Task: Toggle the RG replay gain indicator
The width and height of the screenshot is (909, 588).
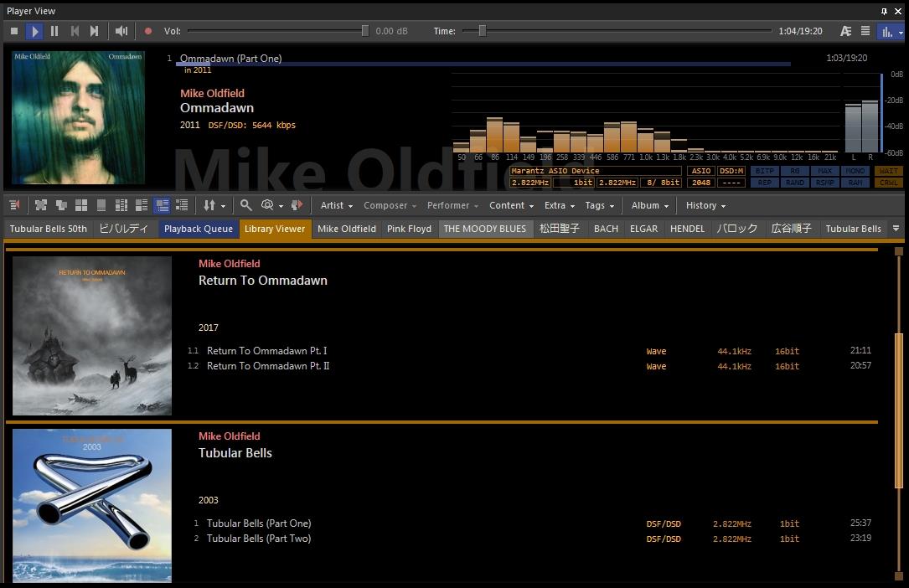Action: pyautogui.click(x=795, y=171)
